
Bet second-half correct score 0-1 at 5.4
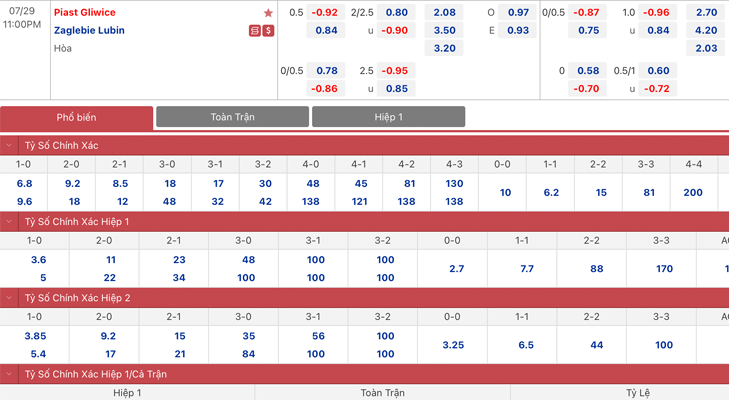pos(38,354)
